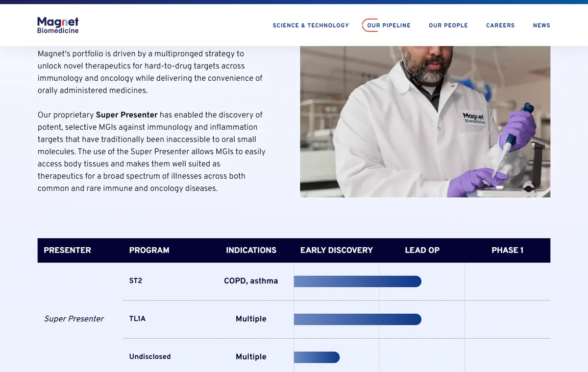Click the Lead Op column header
Image resolution: width=588 pixels, height=372 pixels.
tap(422, 250)
